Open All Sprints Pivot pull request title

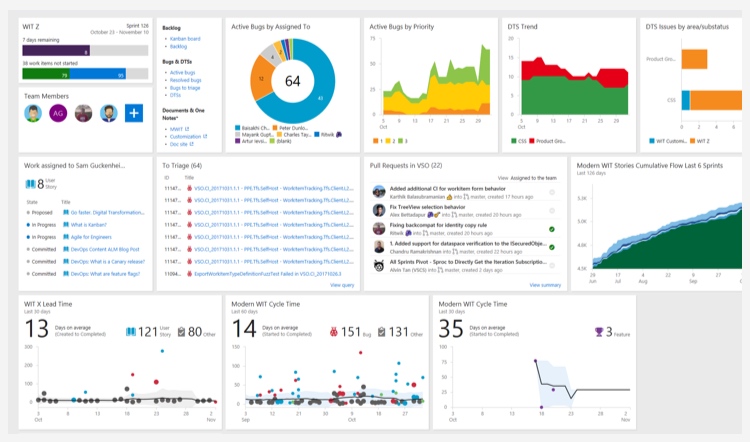click(x=468, y=262)
